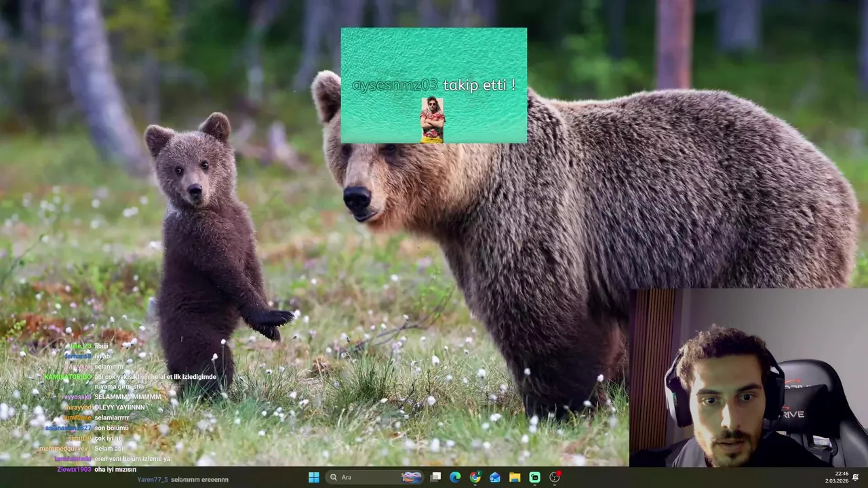Click chat username 'Zlowtx1903'
868x488 pixels.
tap(74, 469)
